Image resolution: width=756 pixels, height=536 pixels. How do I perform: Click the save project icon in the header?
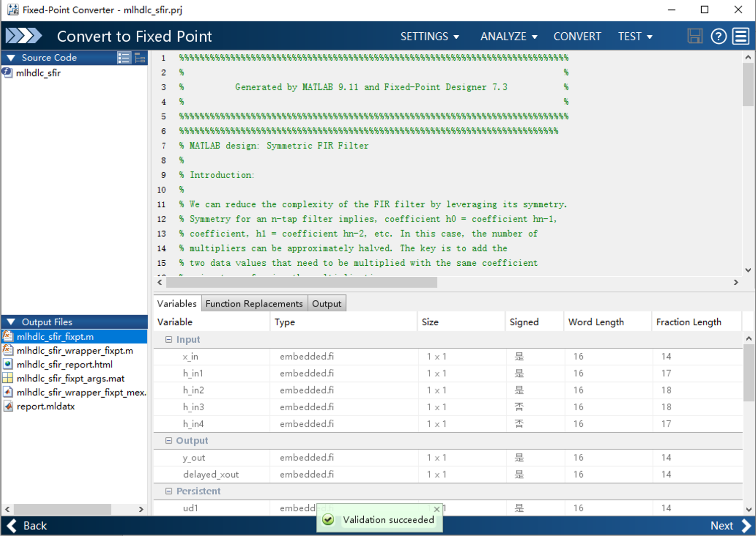click(695, 36)
